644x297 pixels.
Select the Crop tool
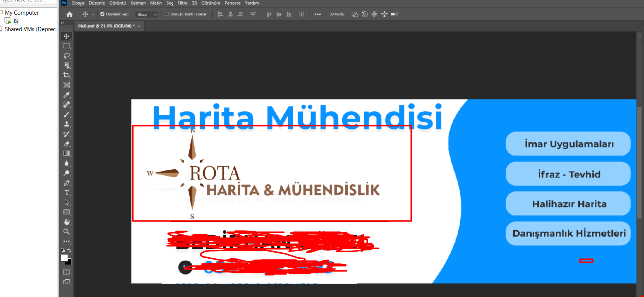67,75
